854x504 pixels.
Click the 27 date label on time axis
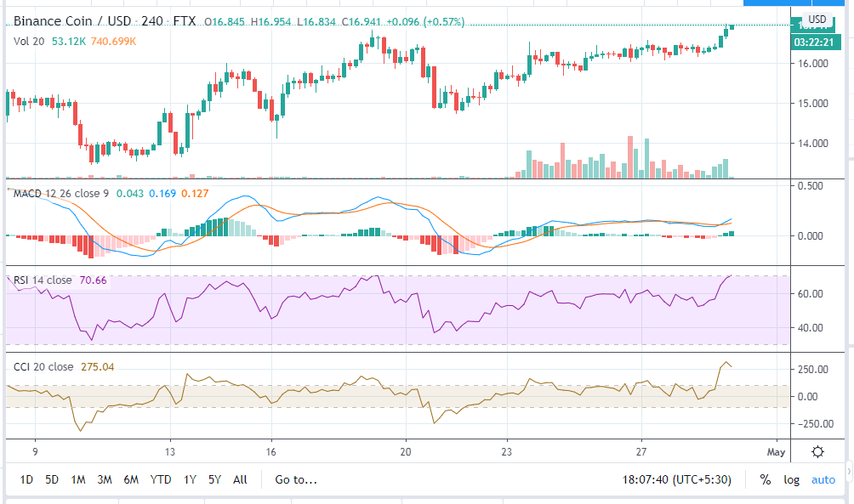click(641, 452)
